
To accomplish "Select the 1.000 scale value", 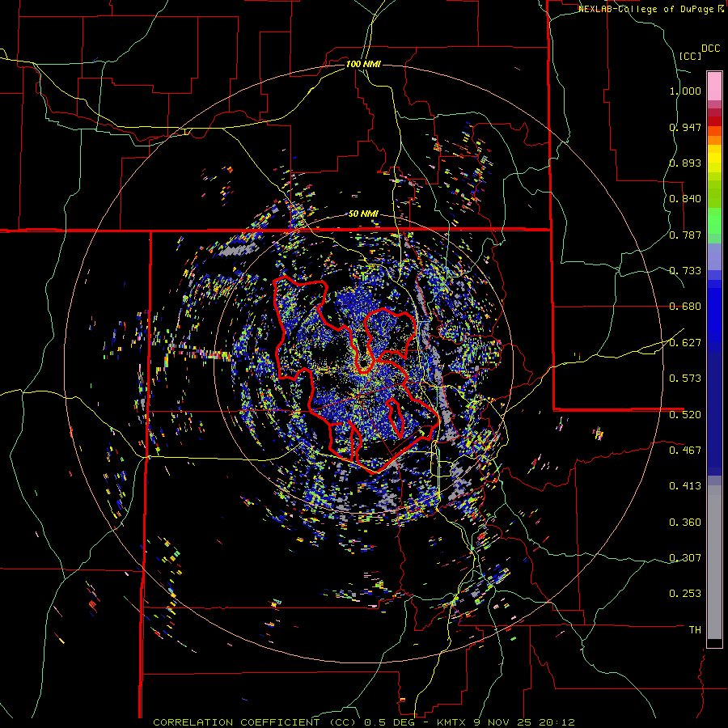I will (685, 91).
